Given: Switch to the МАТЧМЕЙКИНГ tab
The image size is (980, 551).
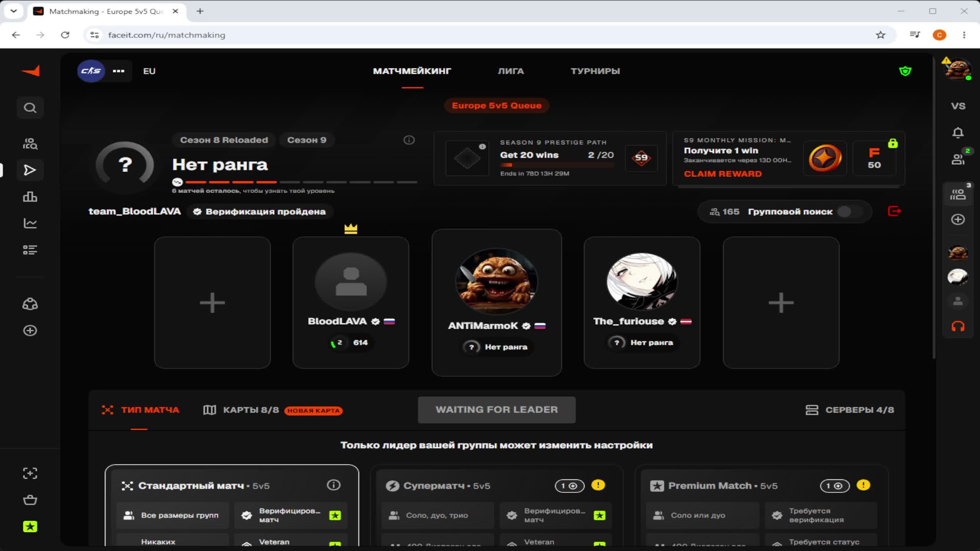Looking at the screenshot, I should [x=412, y=71].
